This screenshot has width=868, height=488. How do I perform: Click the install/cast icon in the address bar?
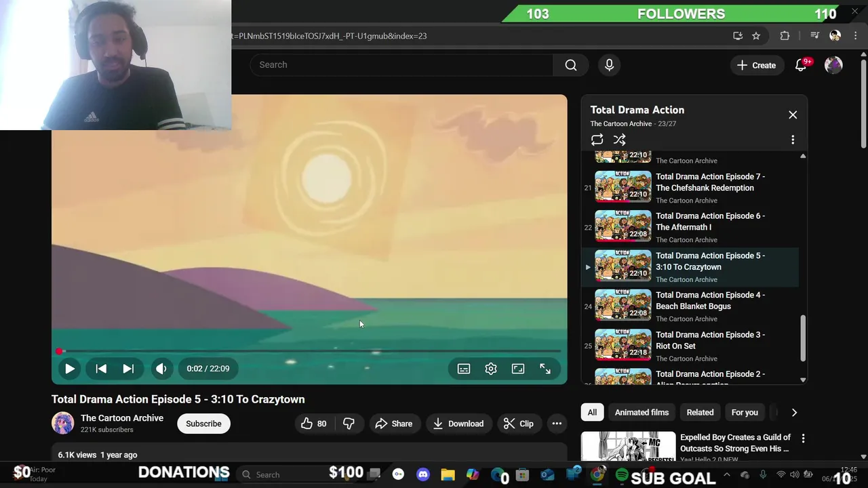pyautogui.click(x=738, y=36)
